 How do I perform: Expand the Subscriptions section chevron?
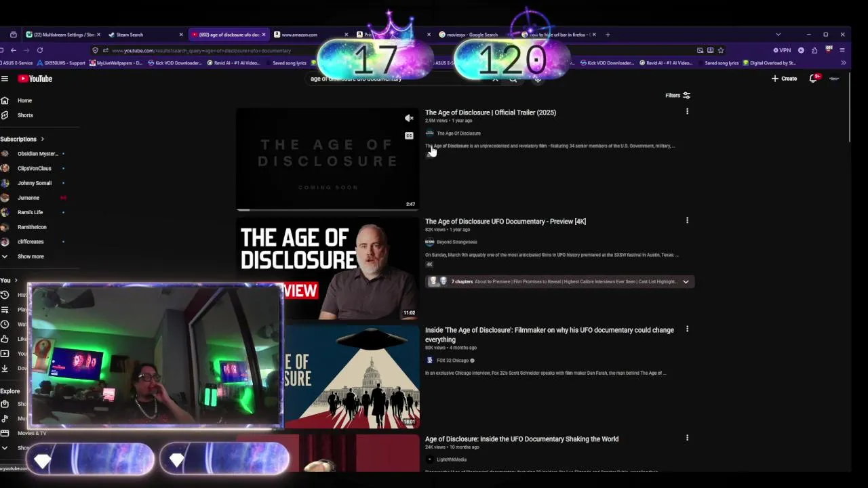[x=42, y=139]
